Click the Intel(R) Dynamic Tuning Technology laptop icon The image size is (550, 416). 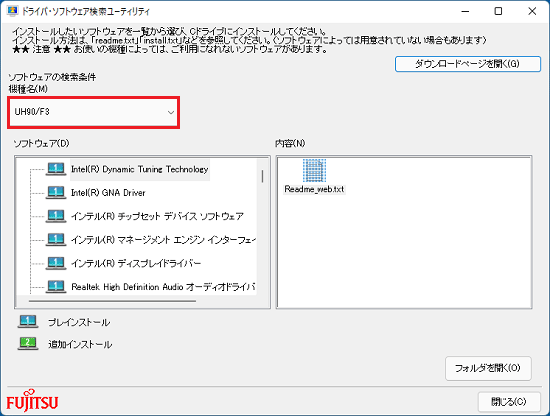(x=56, y=169)
